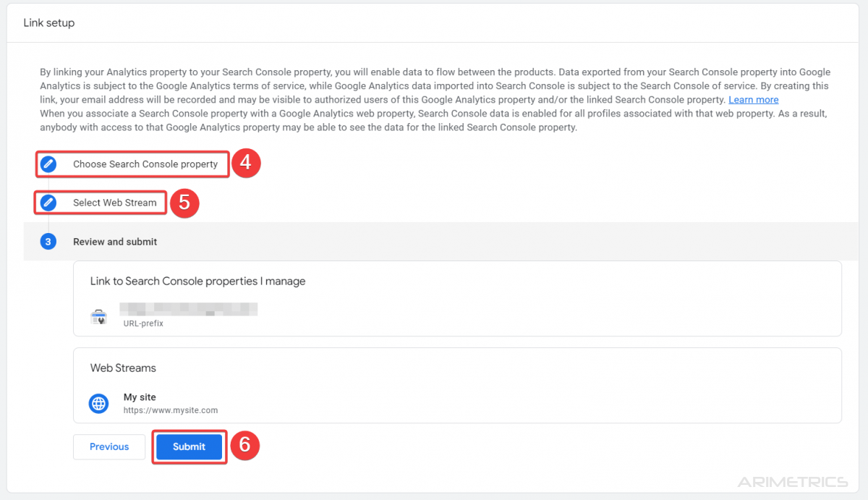Click the Search Console property icon
The image size is (868, 500).
point(98,316)
